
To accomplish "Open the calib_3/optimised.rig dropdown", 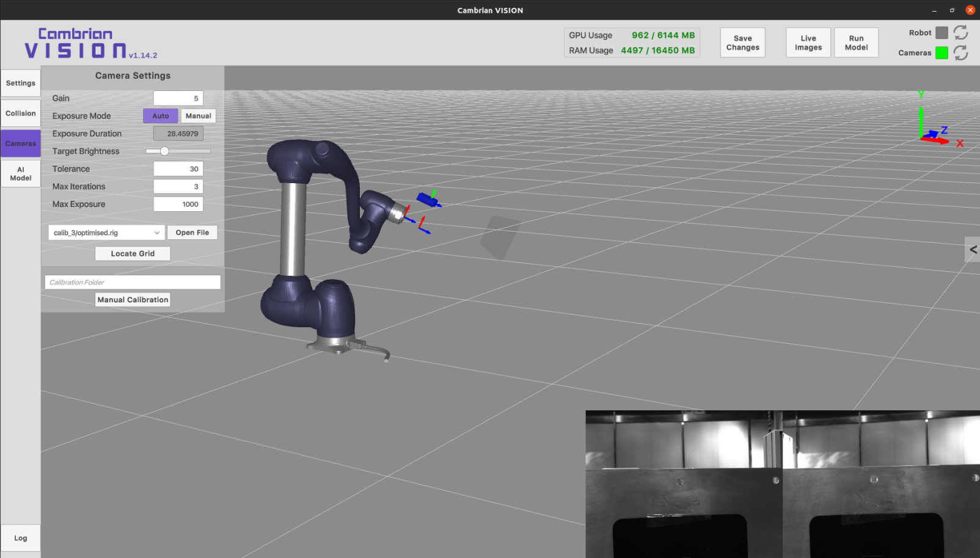I will pyautogui.click(x=106, y=233).
